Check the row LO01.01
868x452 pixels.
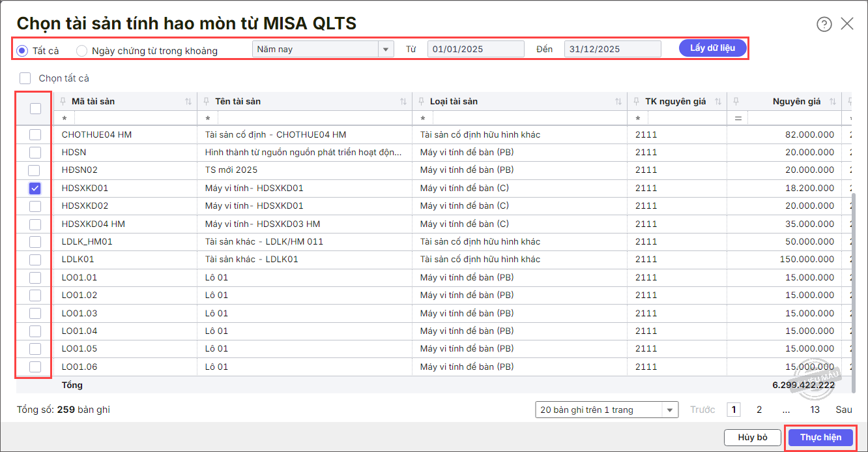[35, 277]
